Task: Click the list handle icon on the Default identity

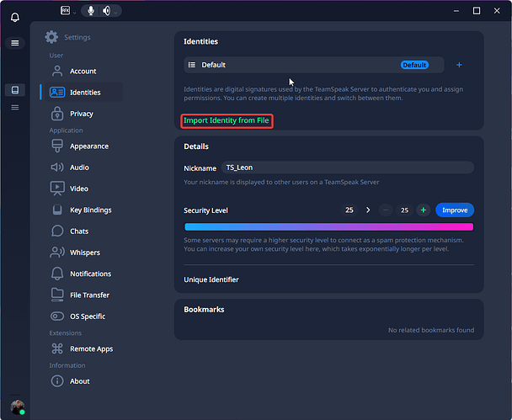Action: pyautogui.click(x=192, y=65)
